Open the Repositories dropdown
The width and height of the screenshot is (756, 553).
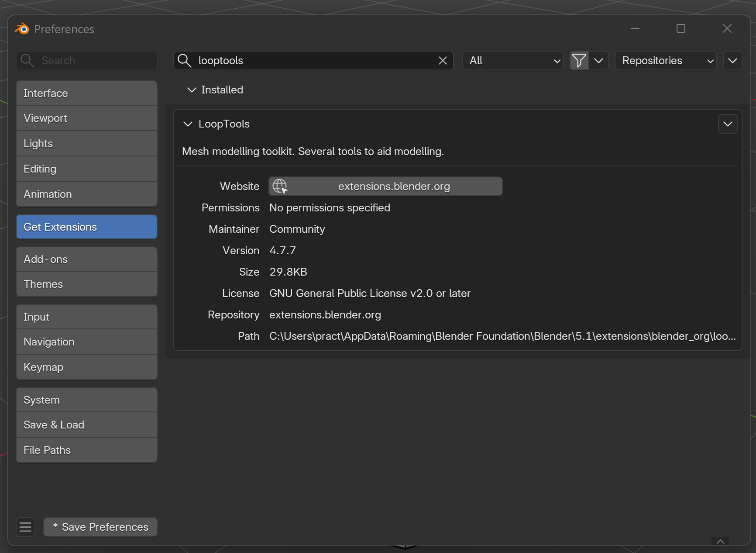(x=666, y=61)
